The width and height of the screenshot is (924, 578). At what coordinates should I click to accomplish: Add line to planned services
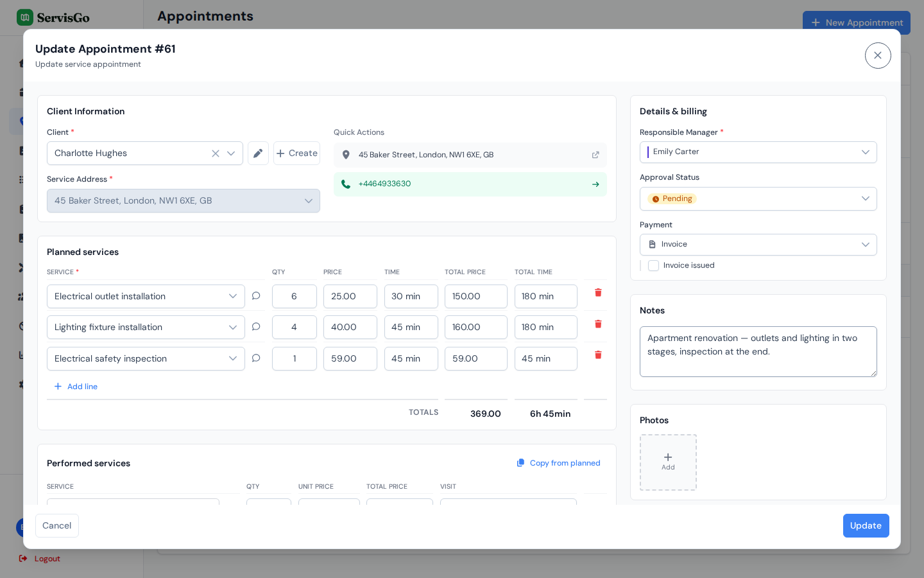(x=76, y=387)
